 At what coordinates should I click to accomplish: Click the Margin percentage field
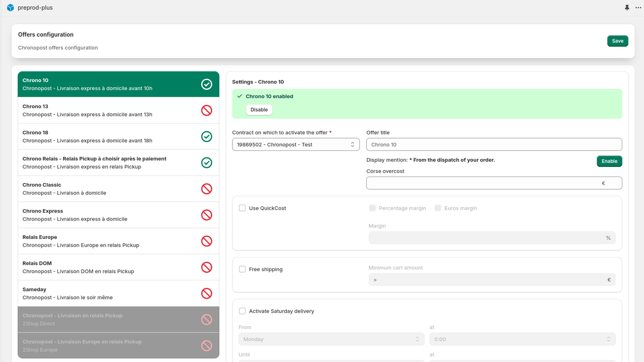492,238
